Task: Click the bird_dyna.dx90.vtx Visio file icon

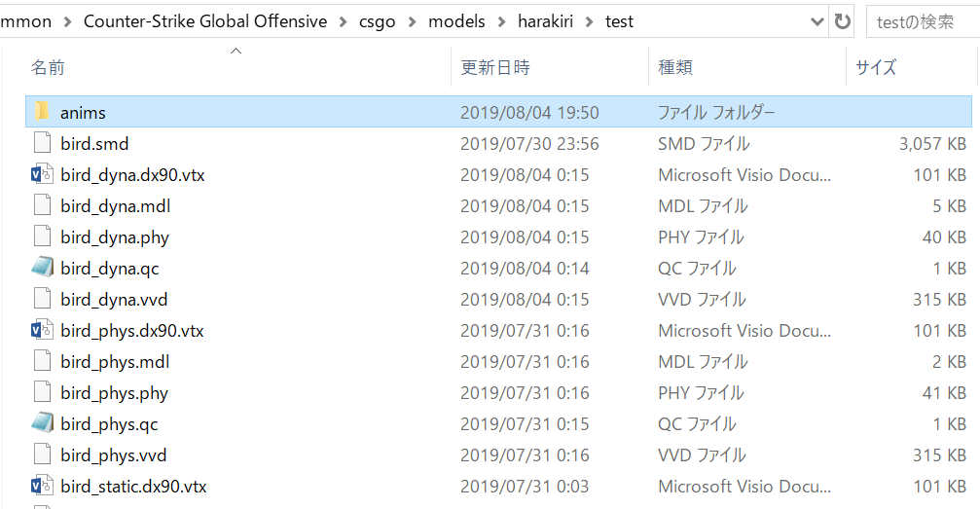Action: tap(42, 175)
